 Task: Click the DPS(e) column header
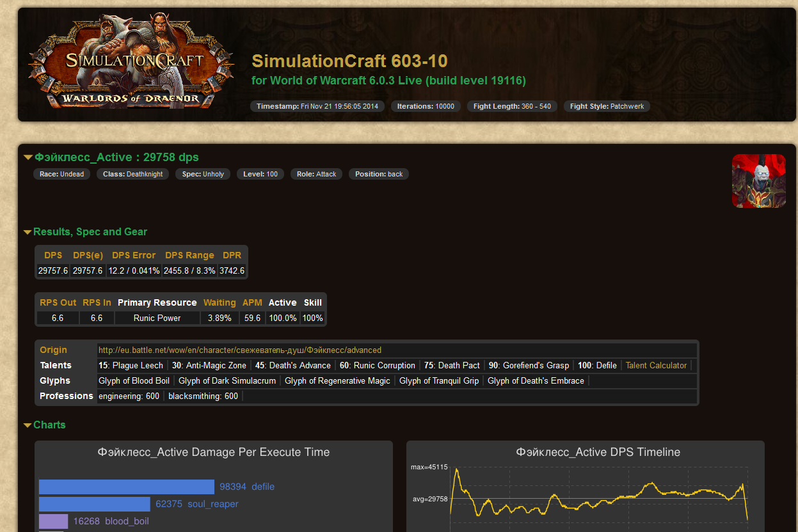(88, 255)
